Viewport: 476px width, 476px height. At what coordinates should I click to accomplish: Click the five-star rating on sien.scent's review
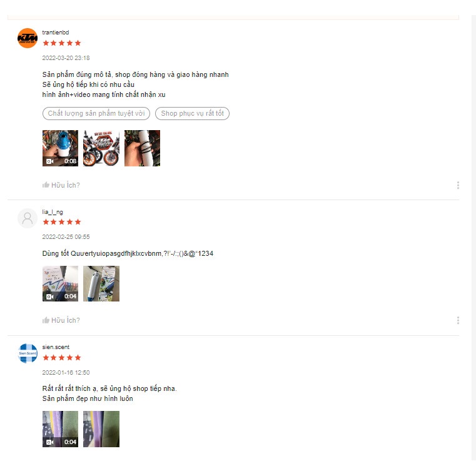[62, 357]
